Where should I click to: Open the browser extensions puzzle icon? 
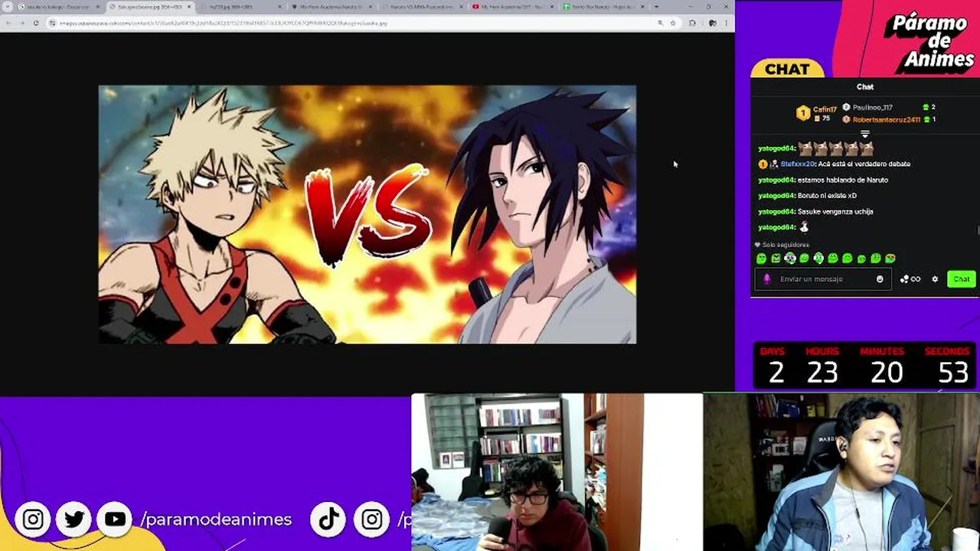692,23
